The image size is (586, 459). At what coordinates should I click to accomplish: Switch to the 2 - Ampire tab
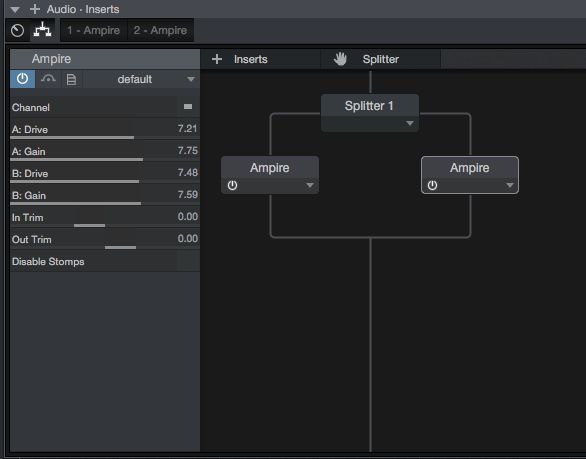coord(160,30)
